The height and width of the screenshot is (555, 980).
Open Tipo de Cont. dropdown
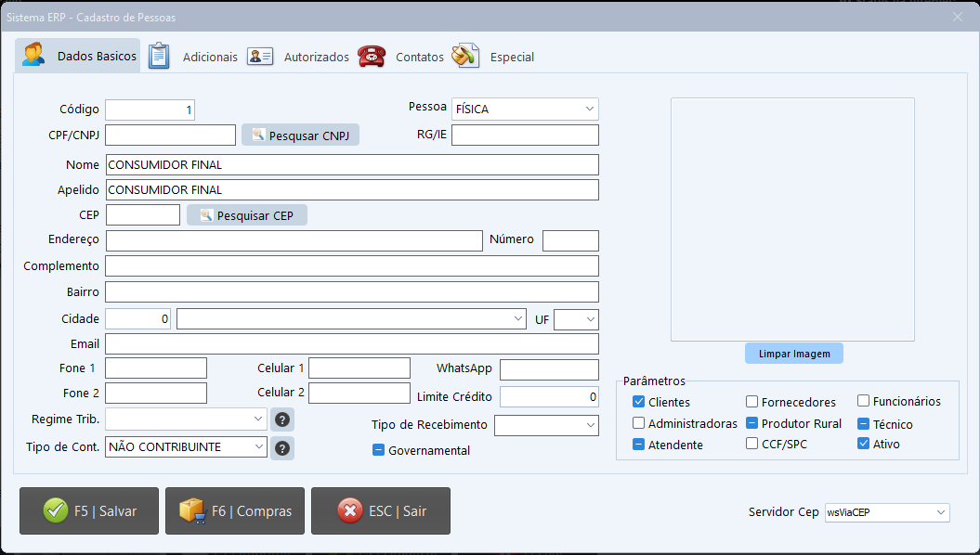[187, 447]
